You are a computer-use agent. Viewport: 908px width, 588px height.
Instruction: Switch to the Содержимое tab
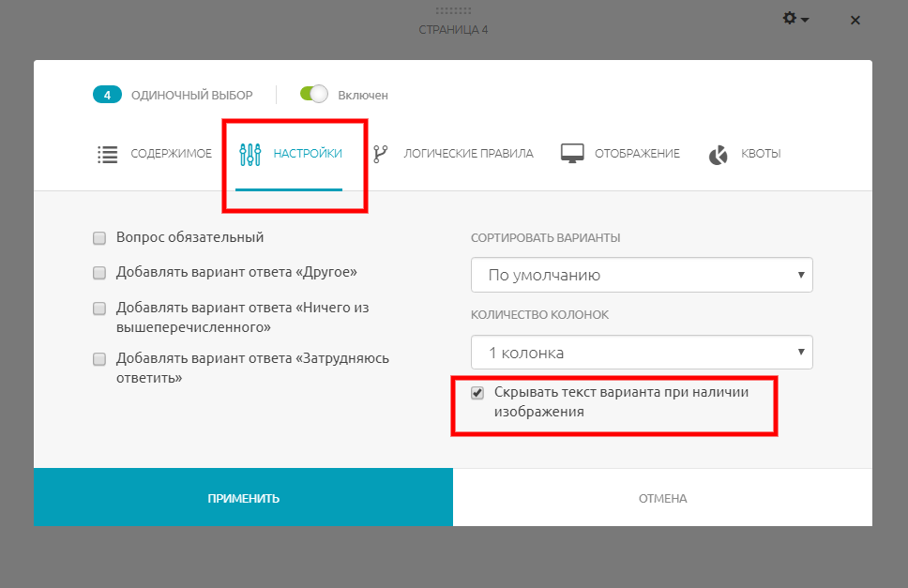point(155,154)
